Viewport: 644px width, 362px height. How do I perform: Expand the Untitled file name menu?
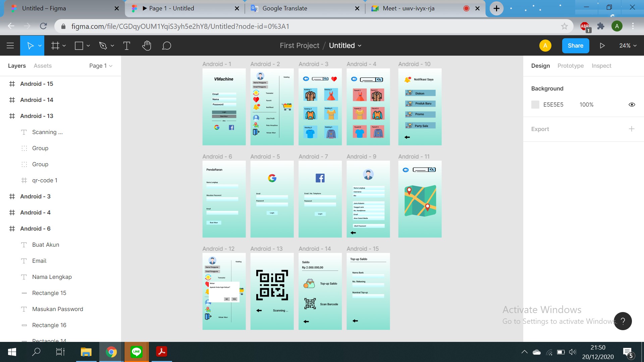pos(345,46)
